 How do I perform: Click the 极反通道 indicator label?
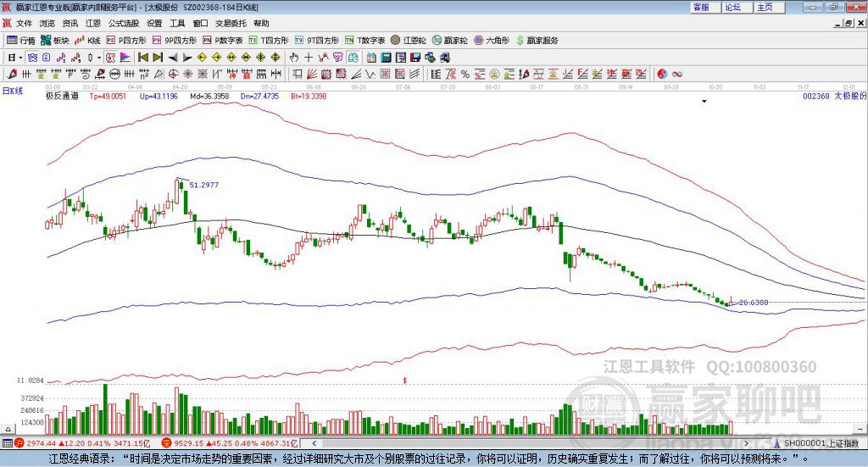coord(62,97)
